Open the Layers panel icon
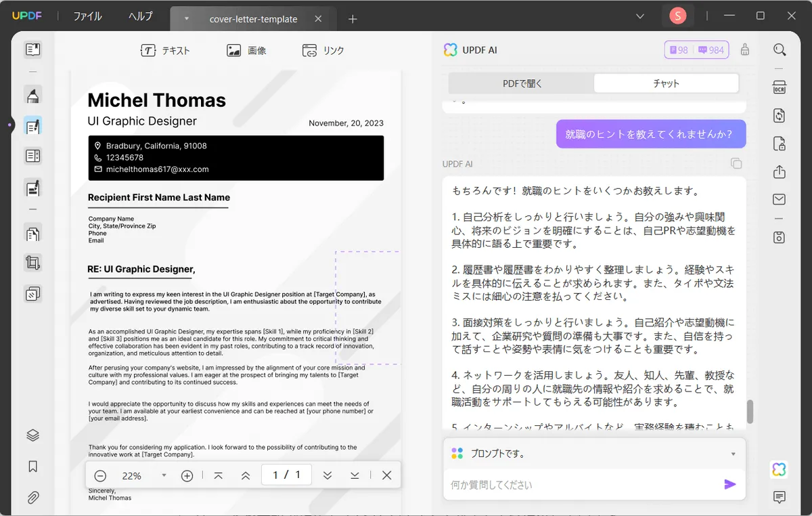 click(x=32, y=435)
